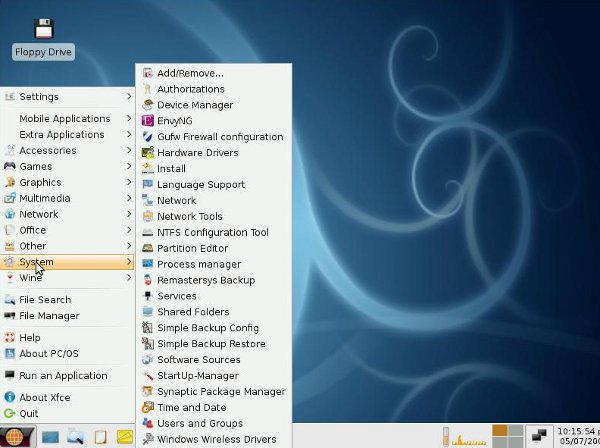The width and height of the screenshot is (600, 448).
Task: Click the Language Support flag icon
Action: (x=148, y=184)
